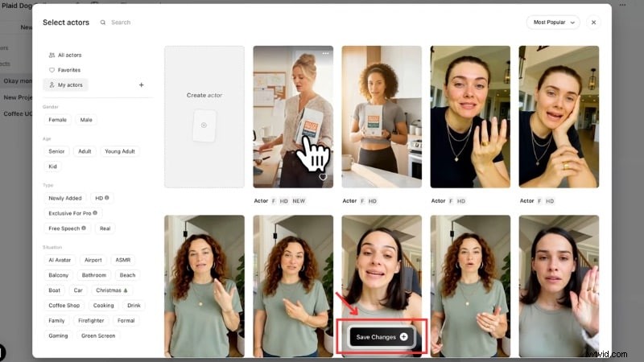Pick the Boat situation chip
The width and height of the screenshot is (644, 362).
click(54, 290)
